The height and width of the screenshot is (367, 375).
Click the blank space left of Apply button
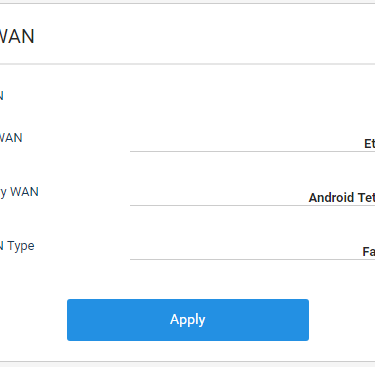click(33, 320)
